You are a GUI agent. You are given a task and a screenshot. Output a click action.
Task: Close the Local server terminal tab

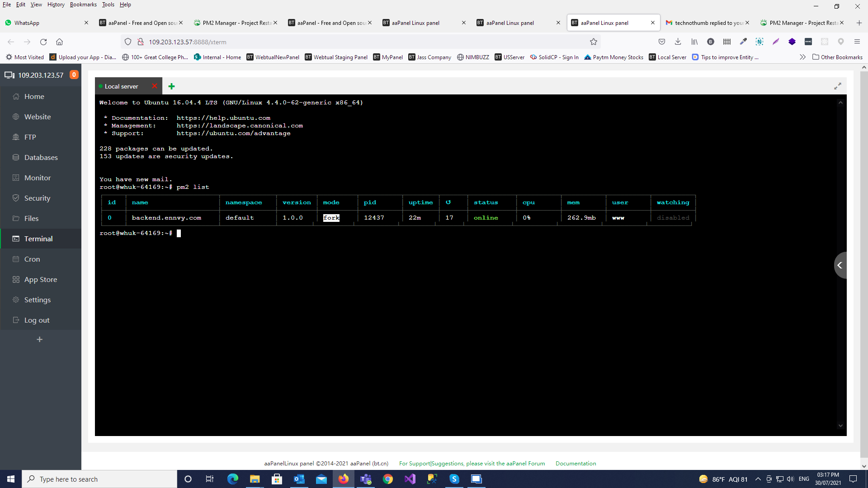click(x=155, y=86)
